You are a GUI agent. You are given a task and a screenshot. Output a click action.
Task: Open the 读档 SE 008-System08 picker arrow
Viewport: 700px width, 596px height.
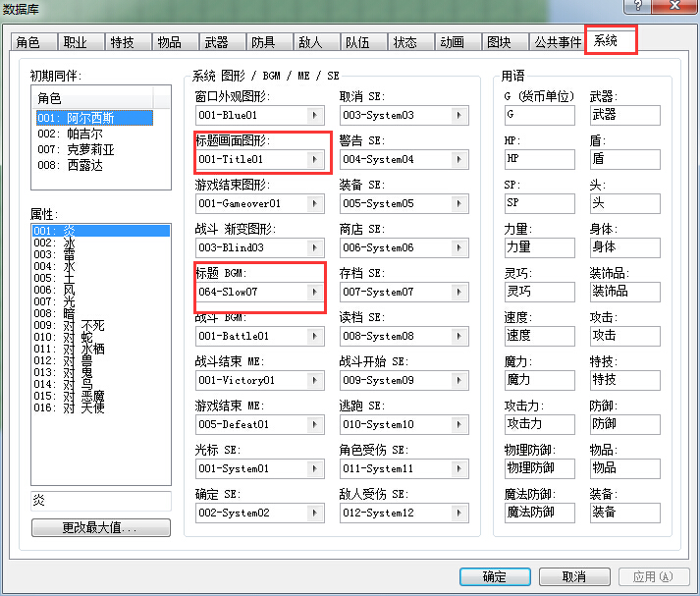pyautogui.click(x=458, y=336)
